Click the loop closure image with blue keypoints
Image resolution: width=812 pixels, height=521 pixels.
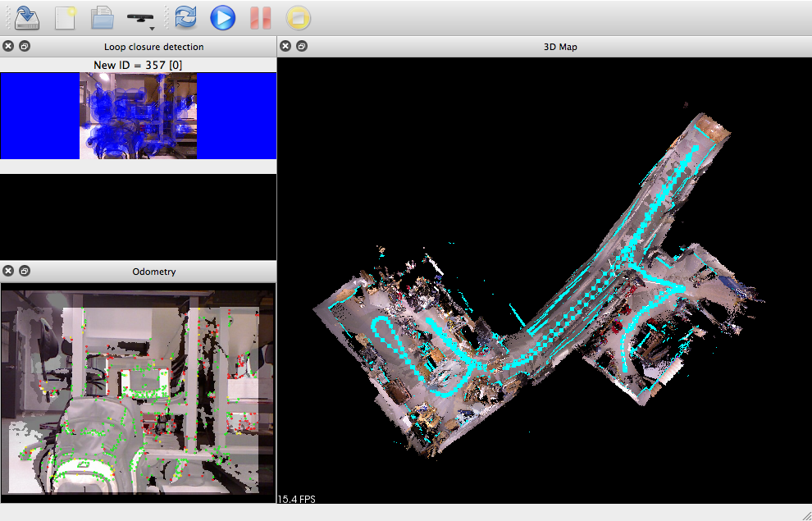click(138, 116)
